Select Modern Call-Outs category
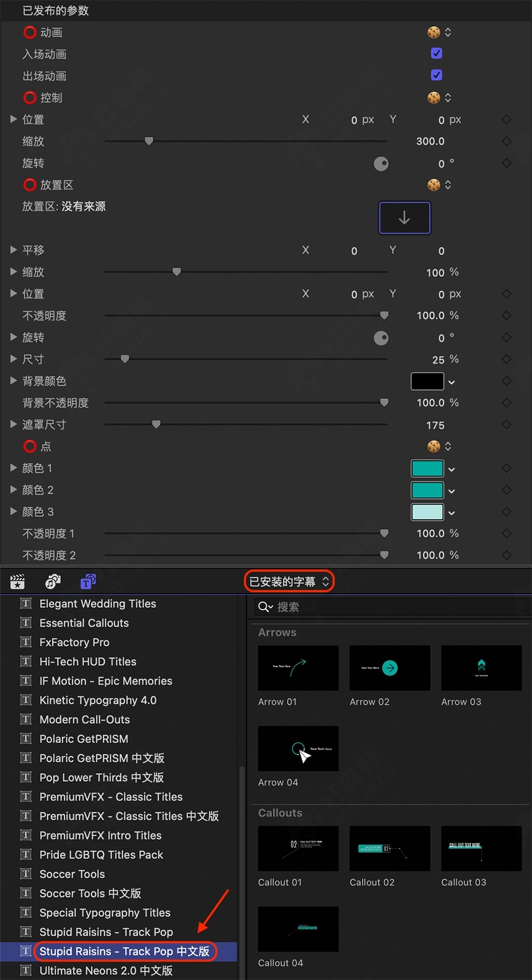Image resolution: width=532 pixels, height=980 pixels. click(85, 719)
